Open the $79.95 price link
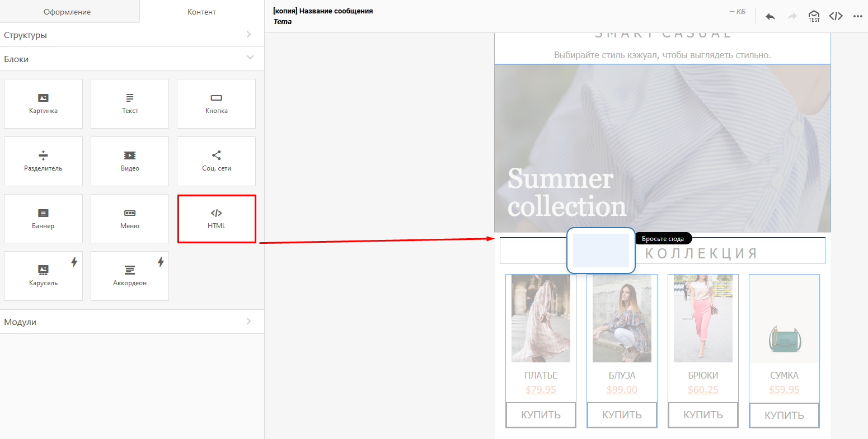Image resolution: width=868 pixels, height=439 pixels. click(x=541, y=390)
